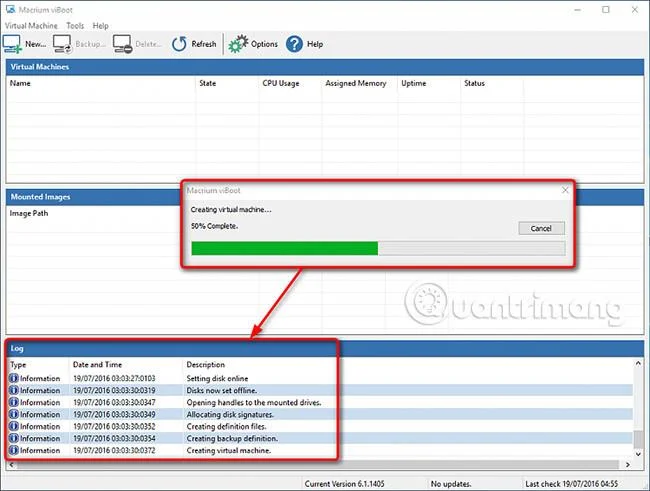The width and height of the screenshot is (650, 491).
Task: Open the Tools menu
Action: tap(75, 26)
